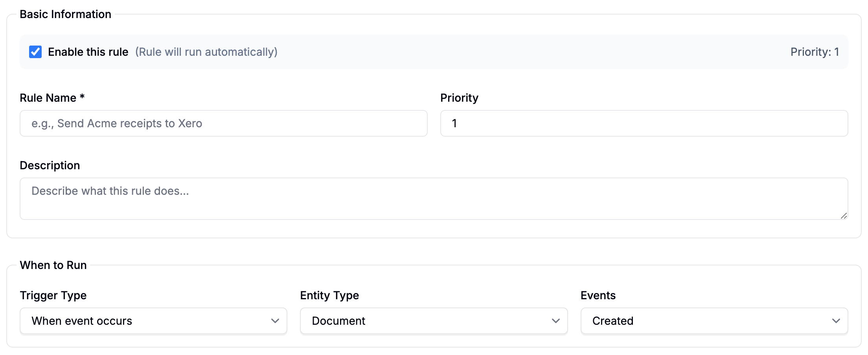Image resolution: width=868 pixels, height=355 pixels.
Task: Uncheck the Enable this rule checkbox
Action: coord(35,52)
